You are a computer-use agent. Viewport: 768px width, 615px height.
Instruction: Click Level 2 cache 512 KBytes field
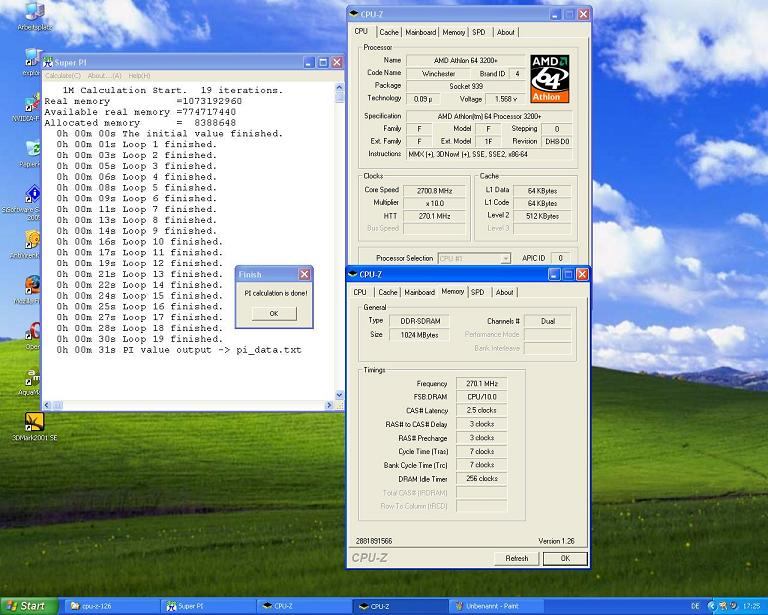click(542, 216)
